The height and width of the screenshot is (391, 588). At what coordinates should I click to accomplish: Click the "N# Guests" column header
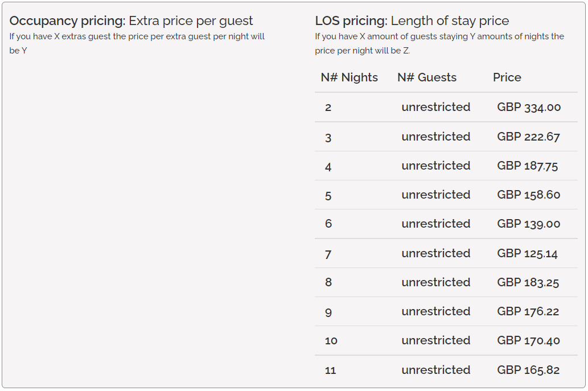427,77
